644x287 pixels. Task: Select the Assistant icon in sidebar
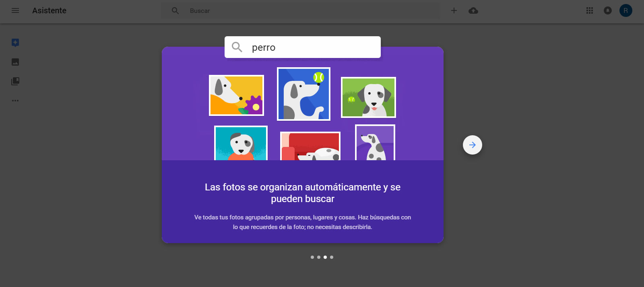click(x=15, y=43)
